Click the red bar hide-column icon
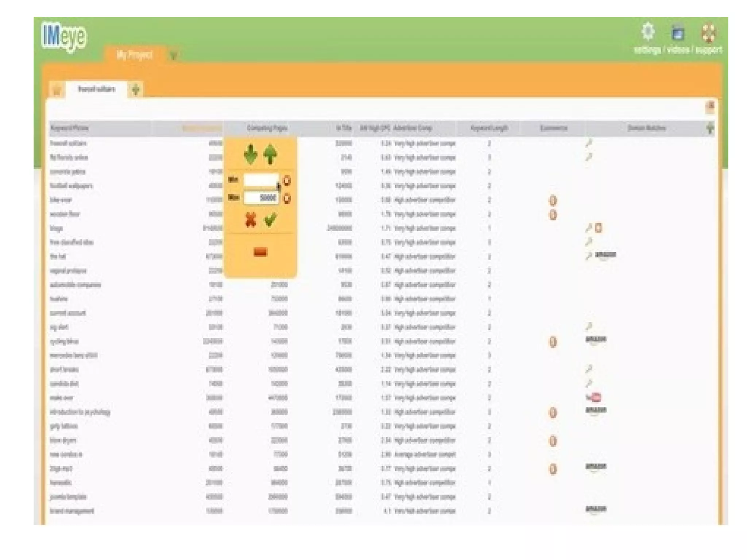This screenshot has width=747, height=560. [260, 252]
